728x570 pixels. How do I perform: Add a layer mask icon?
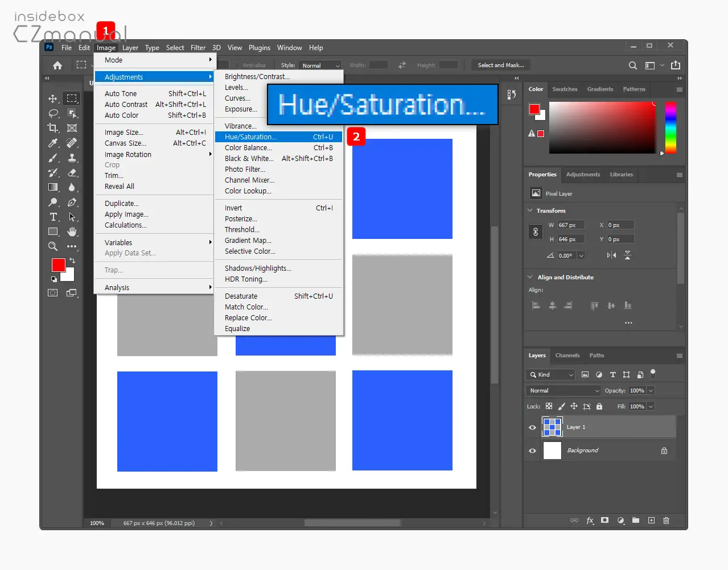[x=605, y=521]
